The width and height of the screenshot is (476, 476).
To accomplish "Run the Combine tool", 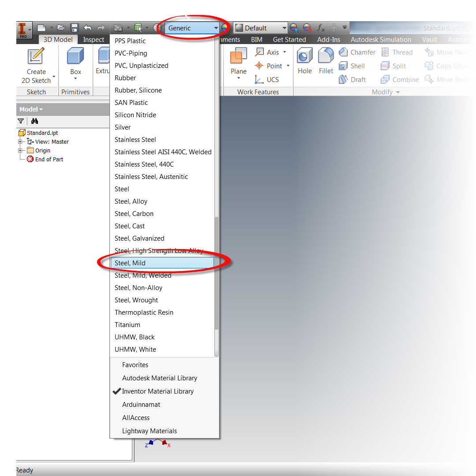I will point(400,79).
